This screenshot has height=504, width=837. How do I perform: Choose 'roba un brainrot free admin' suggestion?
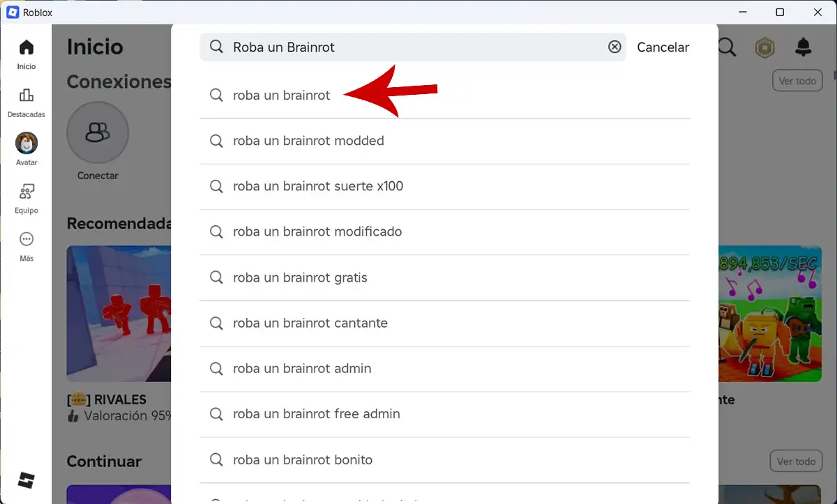coord(316,413)
